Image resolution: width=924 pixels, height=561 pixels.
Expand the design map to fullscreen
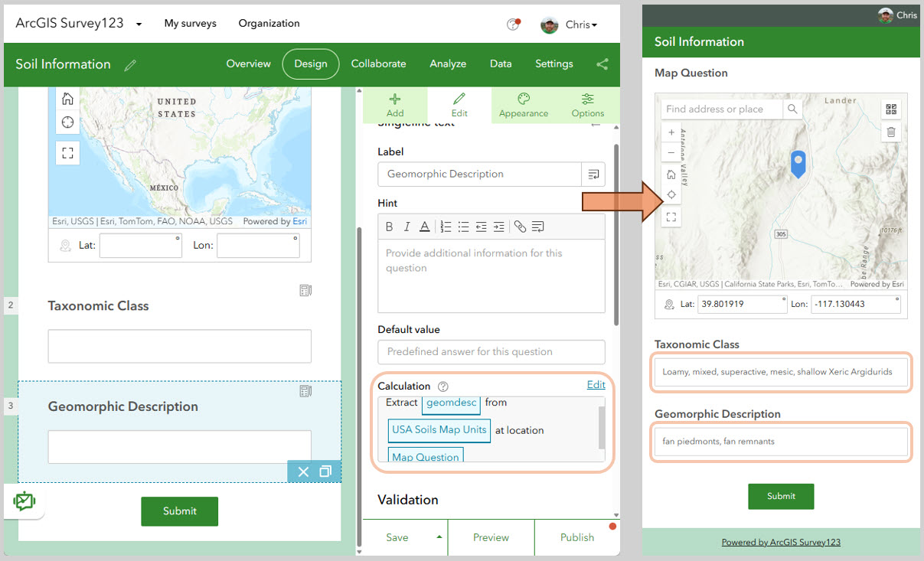click(67, 152)
